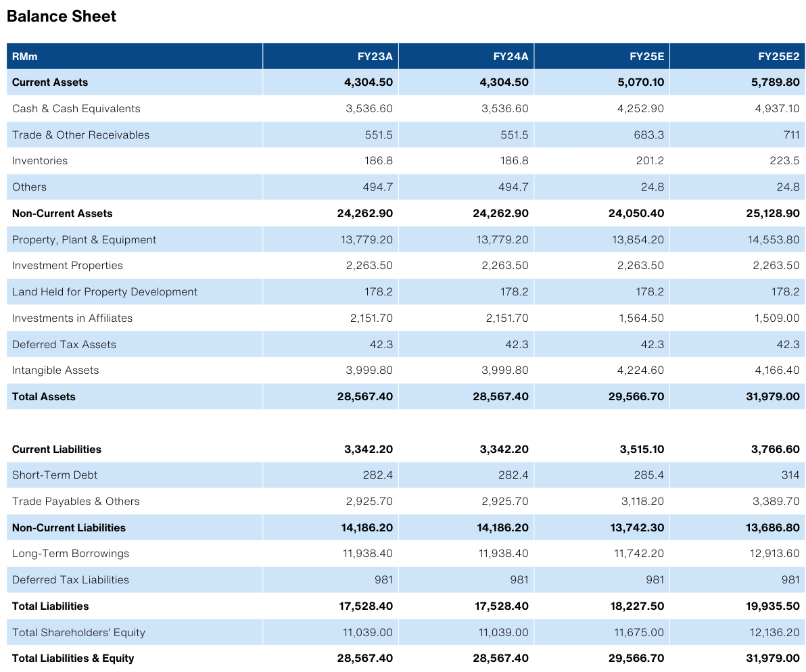Click the Balance Sheet title
The height and width of the screenshot is (672, 806).
point(62,17)
